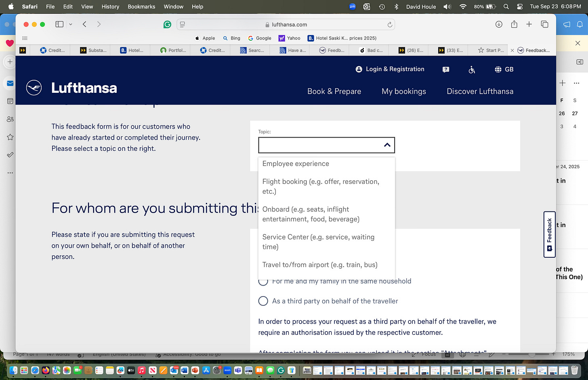Collapse the Topic dropdown with the chevron
This screenshot has width=588, height=380.
387,145
